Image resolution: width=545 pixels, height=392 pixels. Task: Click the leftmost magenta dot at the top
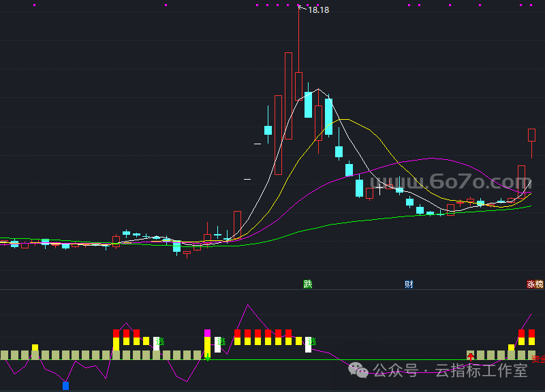tap(34, 5)
